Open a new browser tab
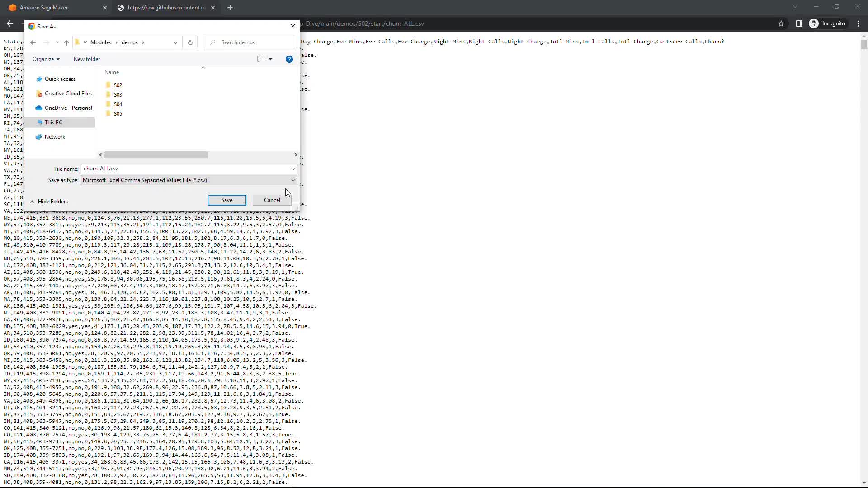This screenshot has width=868, height=488. coord(230,8)
